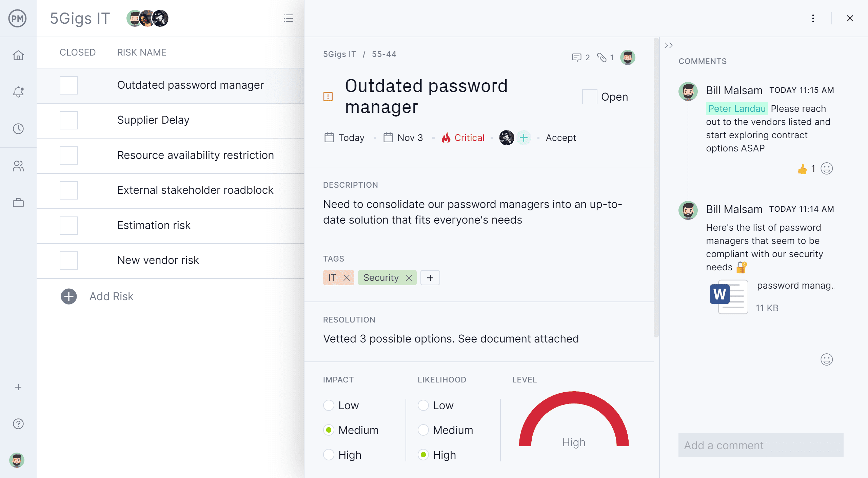Viewport: 868px width, 478px height.
Task: Open the portfolio/briefcase sidebar icon
Action: tap(18, 203)
